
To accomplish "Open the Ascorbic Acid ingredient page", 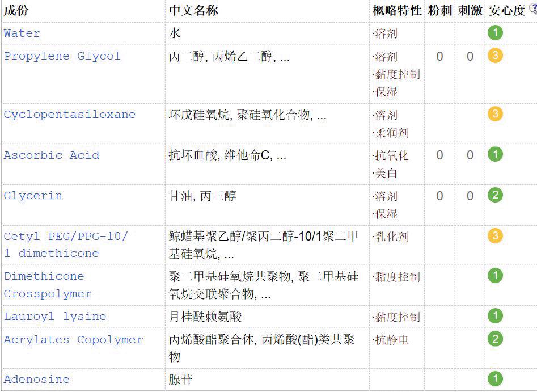I will pyautogui.click(x=51, y=155).
